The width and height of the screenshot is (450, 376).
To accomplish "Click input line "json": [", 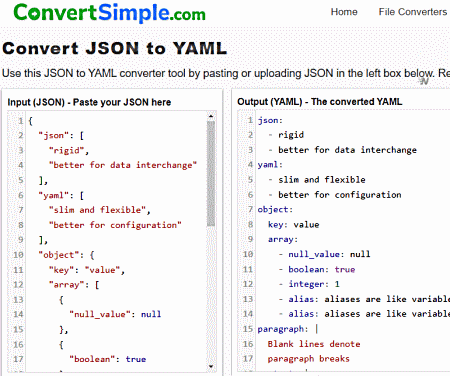I will tap(61, 135).
